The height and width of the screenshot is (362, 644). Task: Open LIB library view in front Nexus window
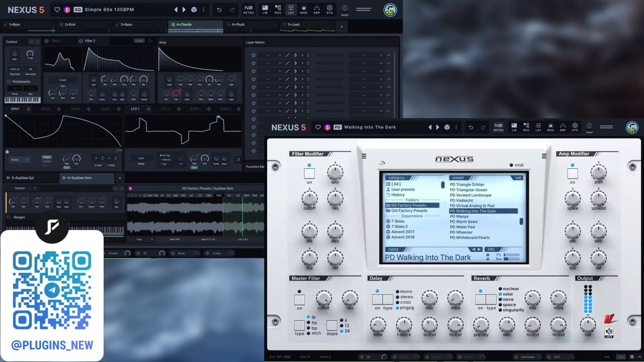pos(514,127)
